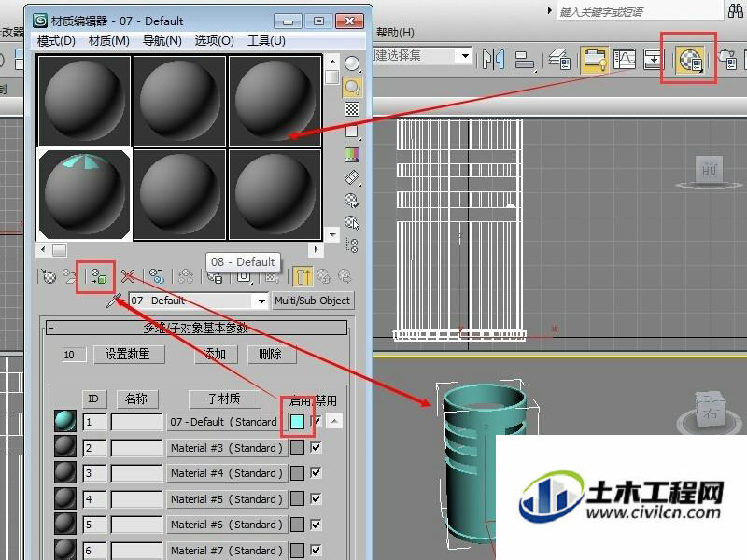Click the 添加 button
747x560 pixels.
click(x=216, y=355)
